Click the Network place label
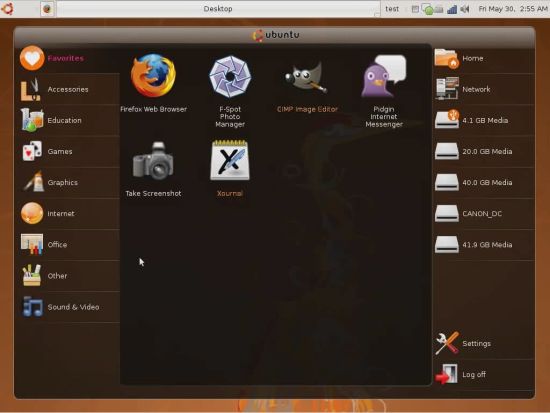 [x=476, y=89]
